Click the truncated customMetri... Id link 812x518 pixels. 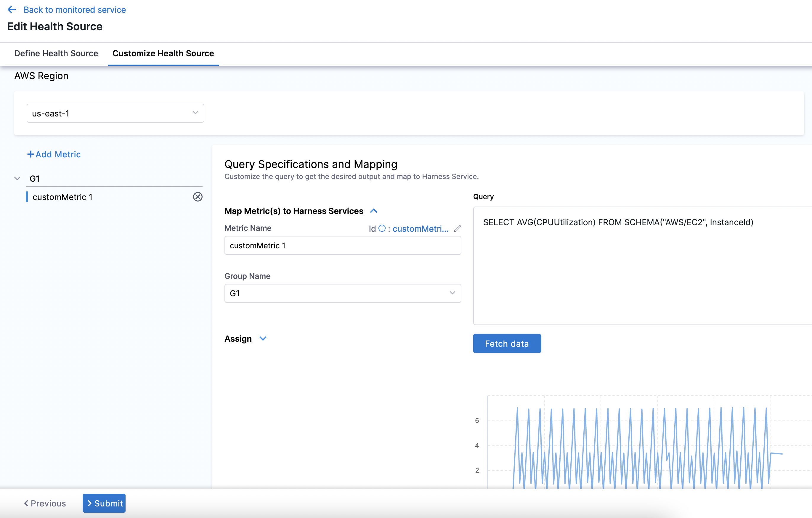[420, 229]
